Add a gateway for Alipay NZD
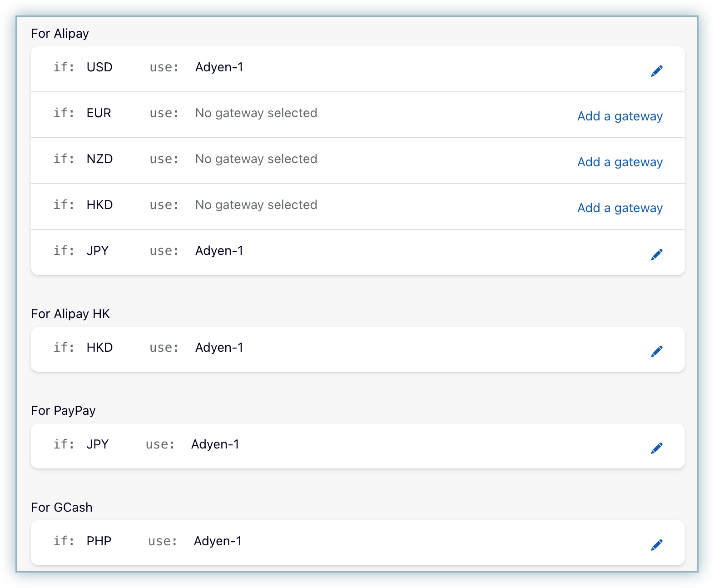This screenshot has height=588, width=714. (x=620, y=162)
